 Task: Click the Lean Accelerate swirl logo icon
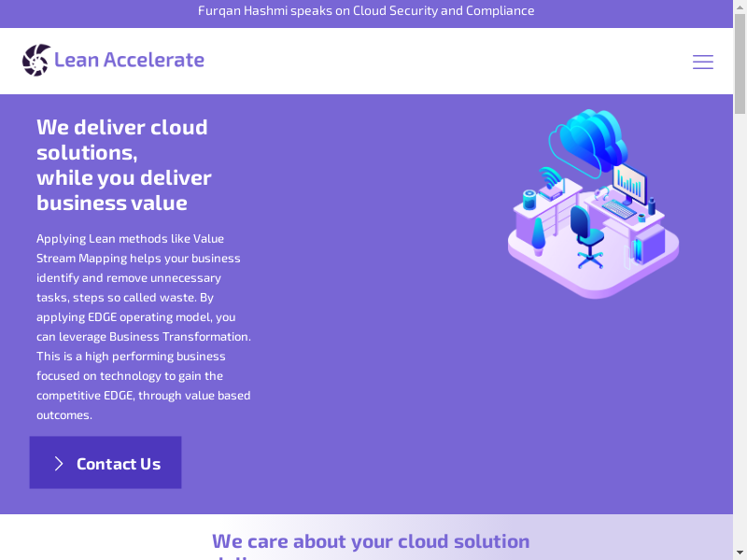coord(36,60)
